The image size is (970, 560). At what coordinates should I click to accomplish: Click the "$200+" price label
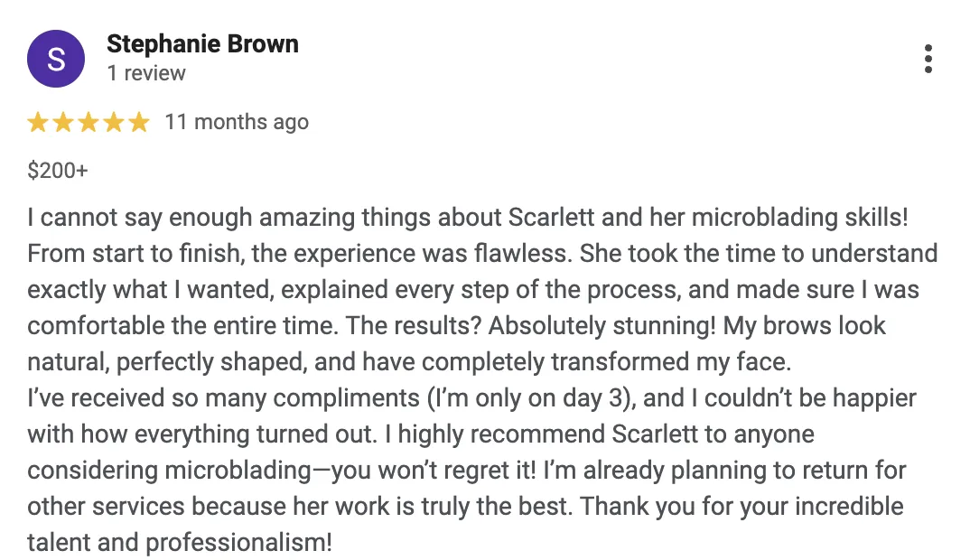click(58, 170)
